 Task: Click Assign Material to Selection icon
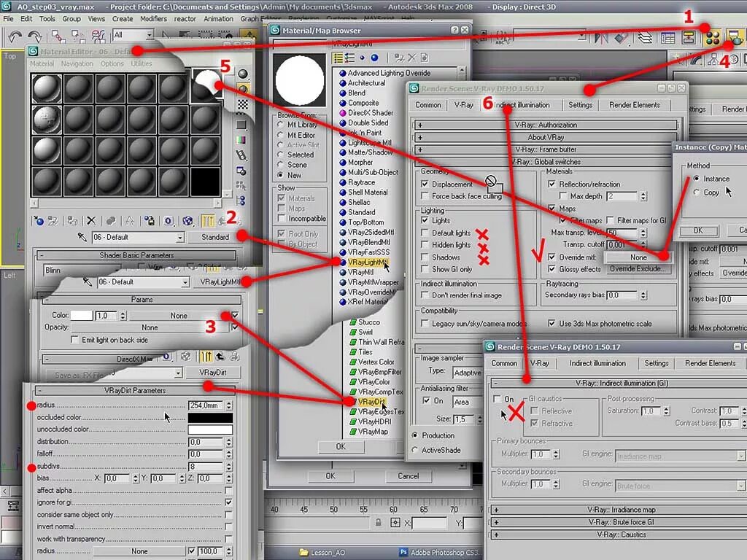coord(72,221)
